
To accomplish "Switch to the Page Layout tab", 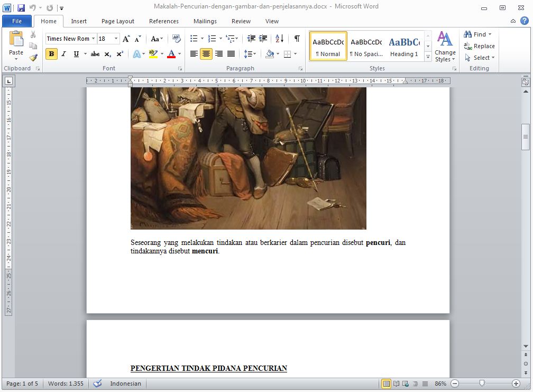I will 117,21.
